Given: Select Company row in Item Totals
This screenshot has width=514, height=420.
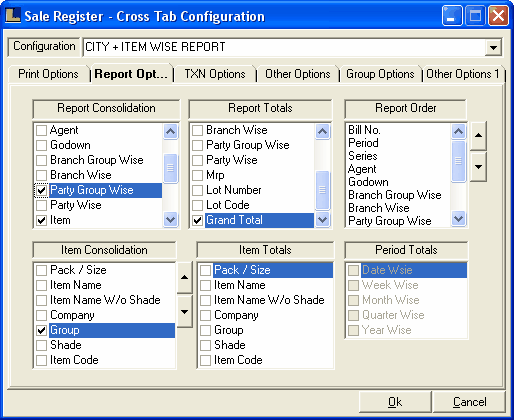Looking at the screenshot, I should [x=266, y=315].
